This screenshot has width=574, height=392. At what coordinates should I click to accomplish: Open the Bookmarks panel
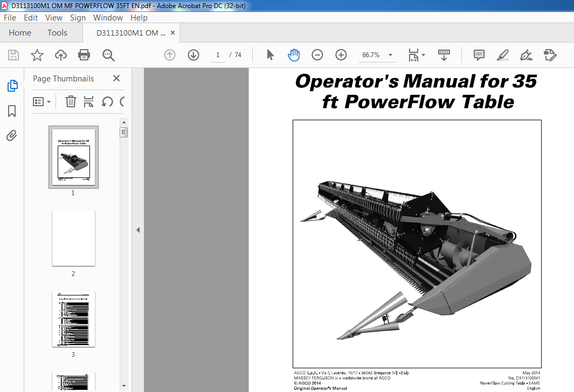click(12, 111)
